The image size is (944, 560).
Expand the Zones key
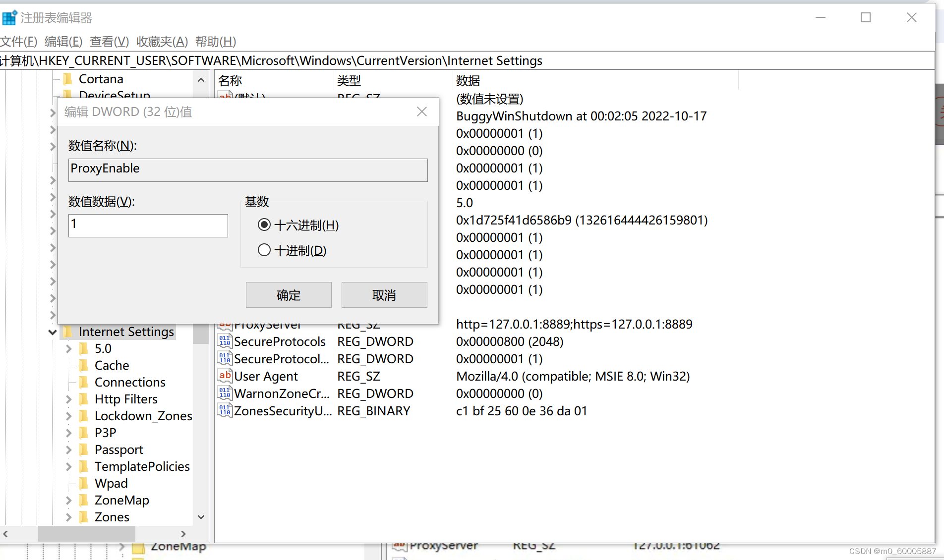click(68, 516)
